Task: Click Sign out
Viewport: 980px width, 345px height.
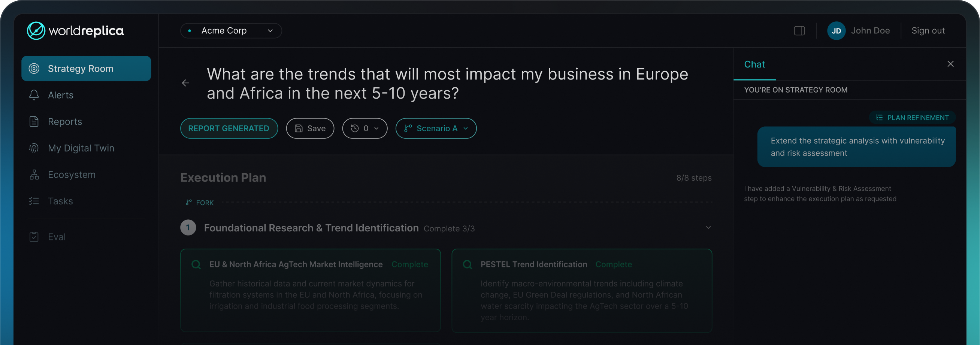Action: pos(928,31)
